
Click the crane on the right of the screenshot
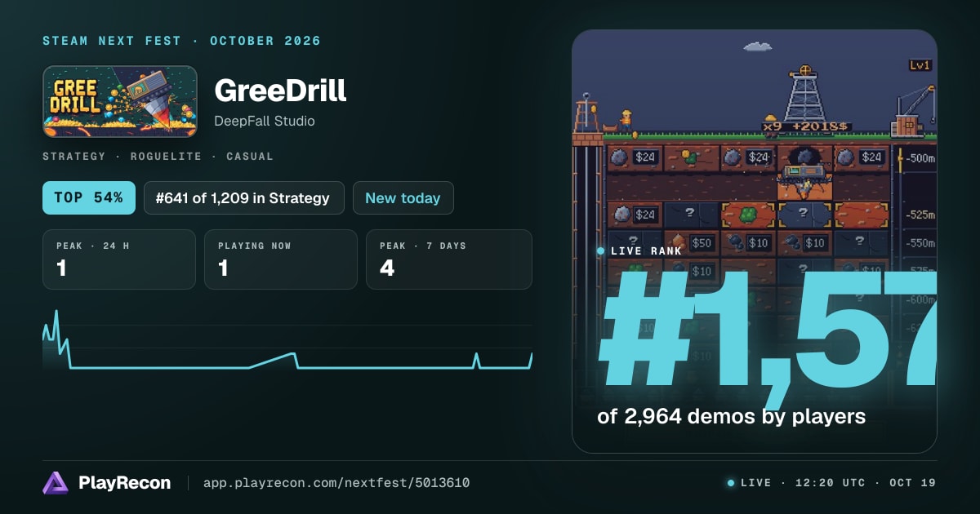click(914, 111)
